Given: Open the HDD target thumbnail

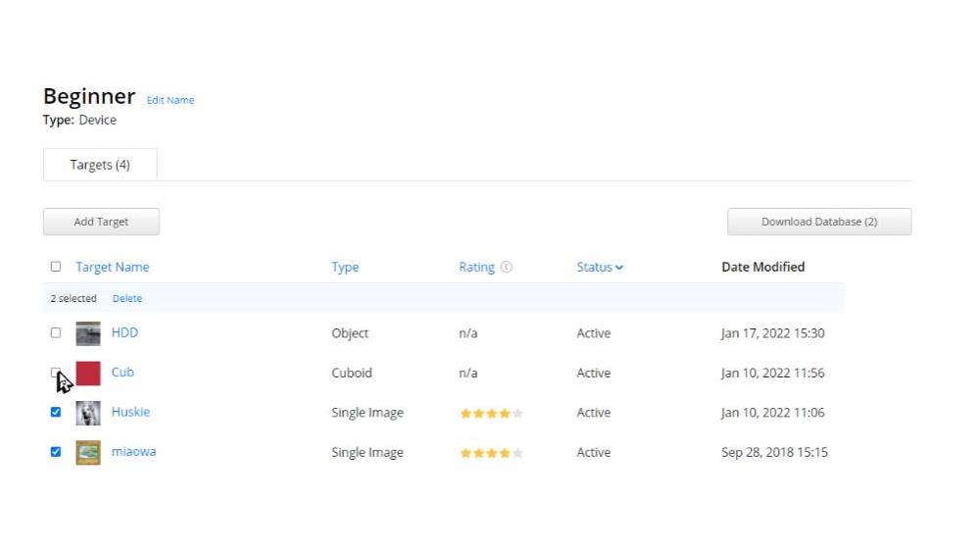Looking at the screenshot, I should pos(88,333).
